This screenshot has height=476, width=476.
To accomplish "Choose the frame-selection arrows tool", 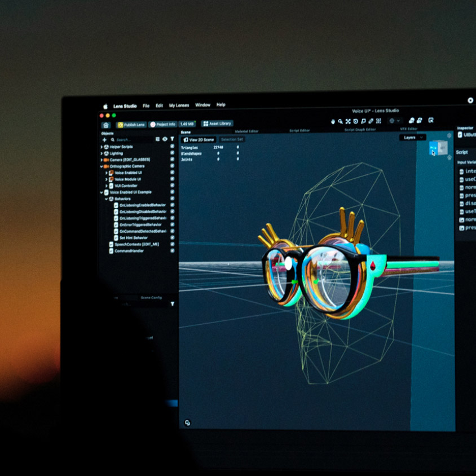I will click(x=348, y=121).
